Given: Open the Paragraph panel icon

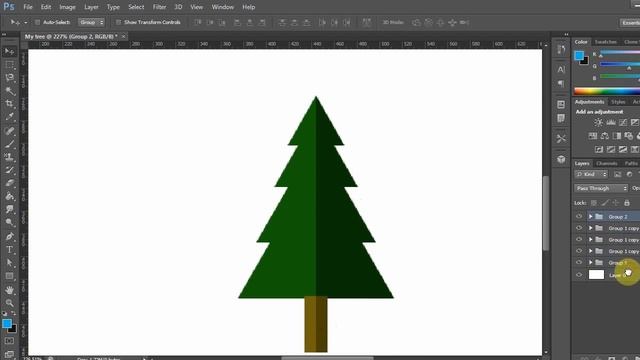Looking at the screenshot, I should coord(561,83).
